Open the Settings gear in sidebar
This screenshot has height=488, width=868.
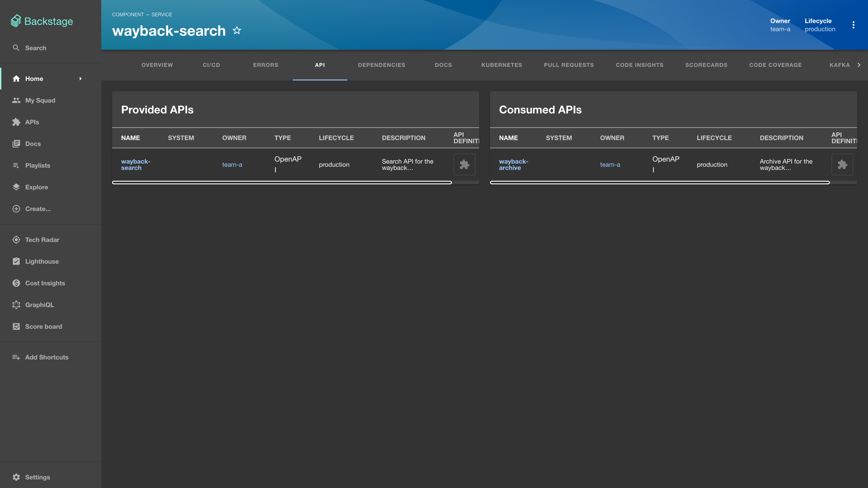coord(16,477)
